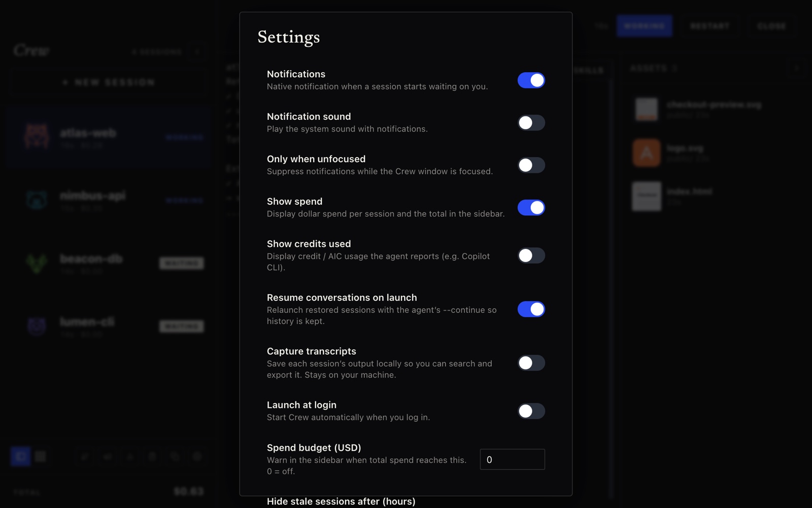Turn off the Notifications switch

pyautogui.click(x=531, y=80)
